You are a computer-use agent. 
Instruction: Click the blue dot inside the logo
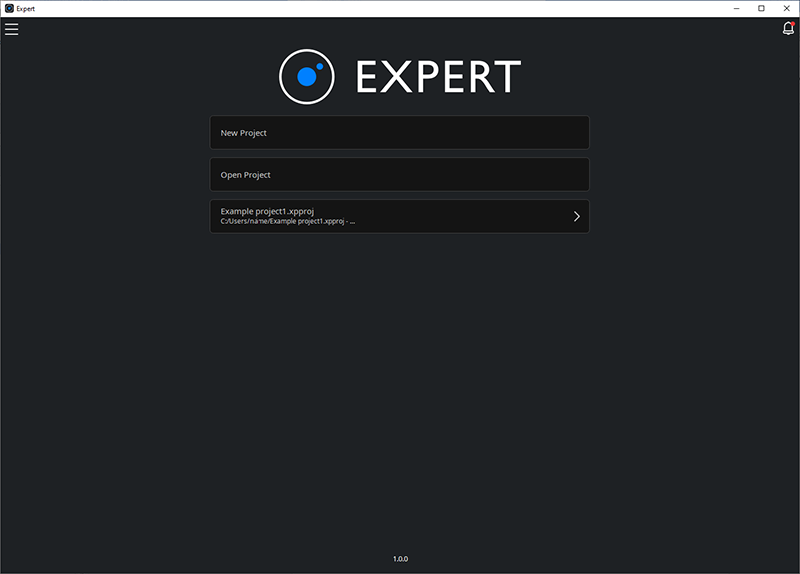pos(308,76)
